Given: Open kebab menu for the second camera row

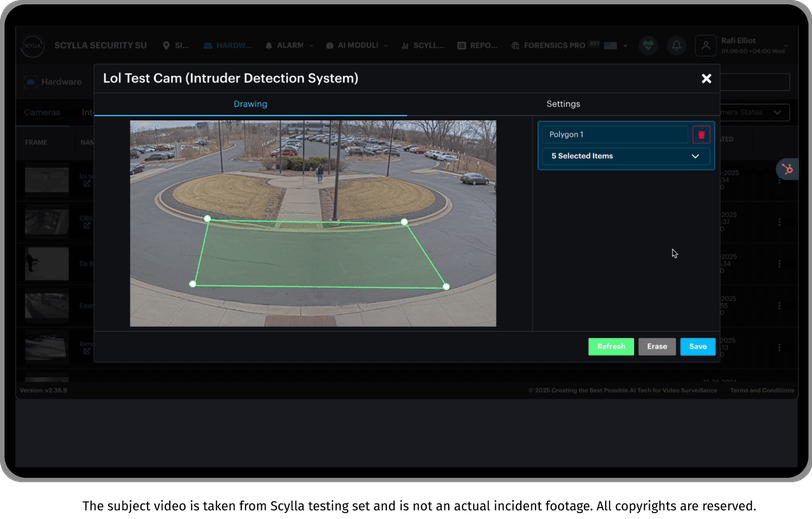Looking at the screenshot, I should tap(779, 222).
